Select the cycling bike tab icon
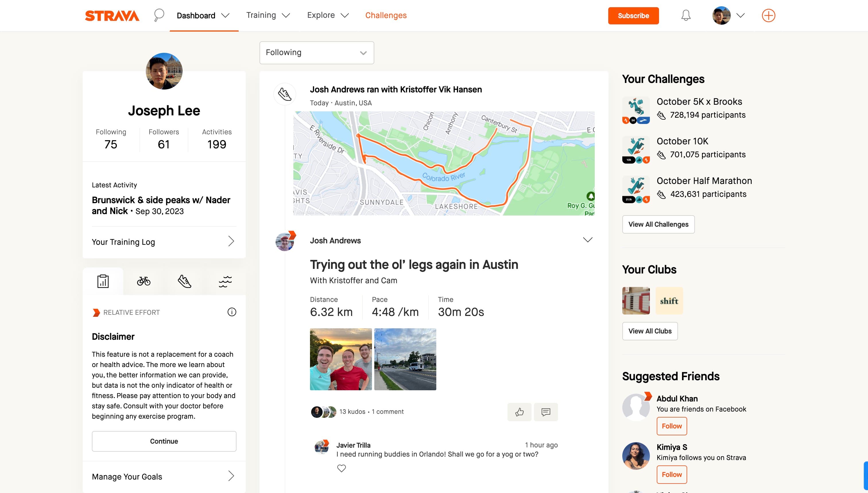868x493 pixels. (x=144, y=281)
